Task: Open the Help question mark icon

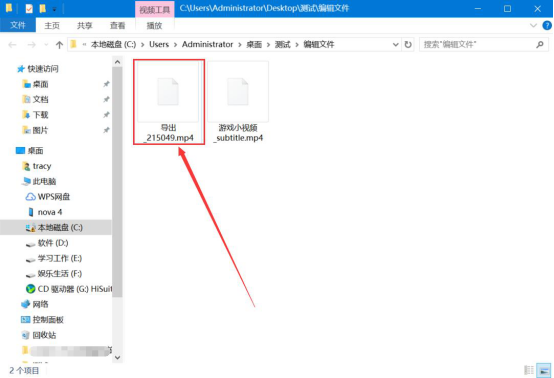Action: [547, 25]
